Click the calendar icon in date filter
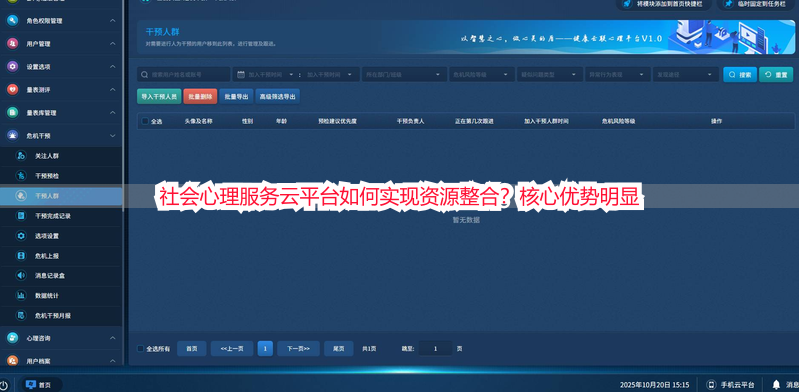This screenshot has height=392, width=799. (x=241, y=74)
